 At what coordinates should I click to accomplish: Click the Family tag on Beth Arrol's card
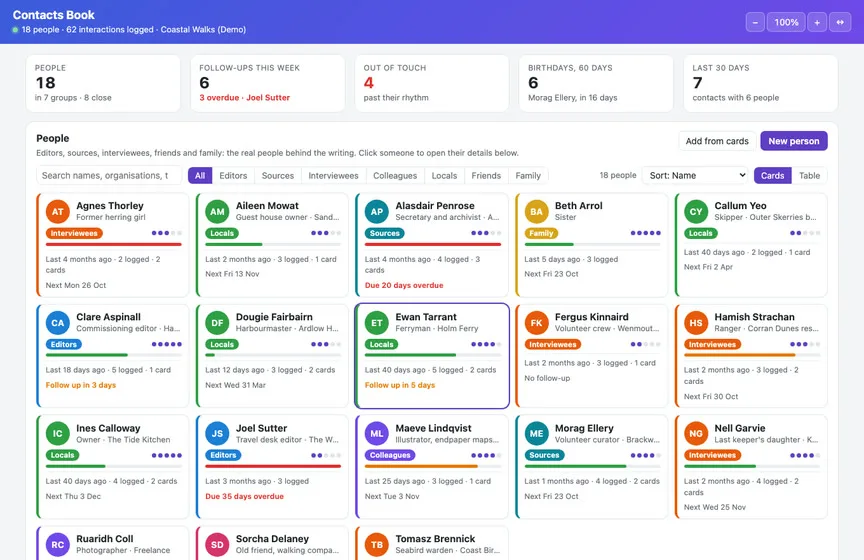(x=541, y=233)
